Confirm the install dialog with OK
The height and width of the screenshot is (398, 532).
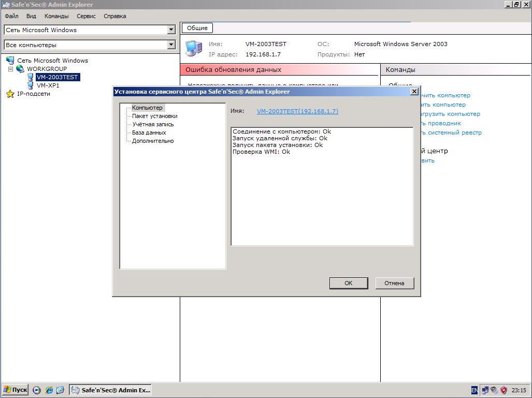349,283
